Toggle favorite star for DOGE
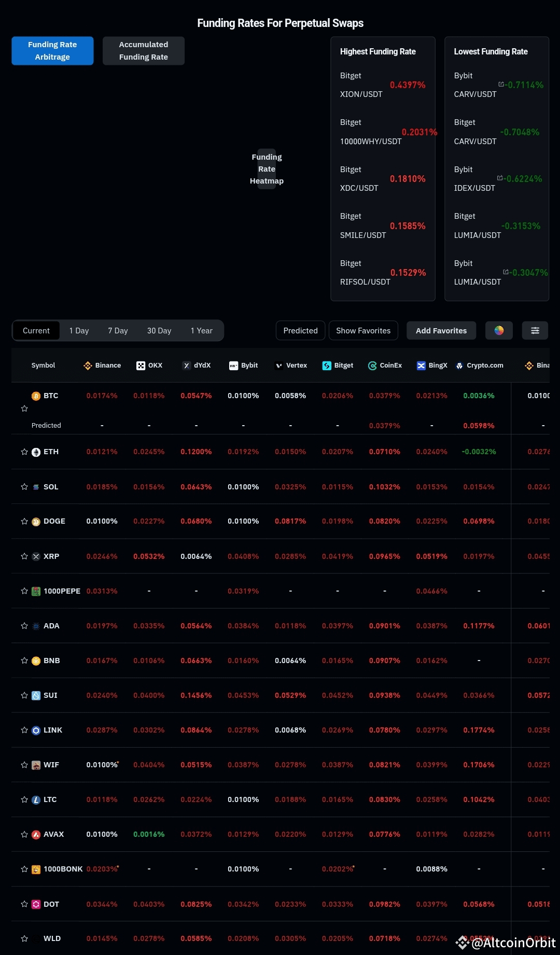This screenshot has height=955, width=560. (x=24, y=522)
